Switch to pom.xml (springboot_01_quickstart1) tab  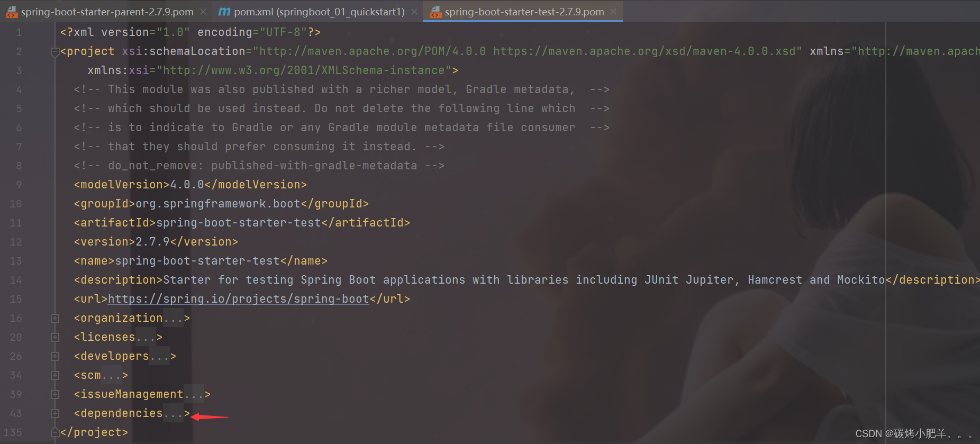pyautogui.click(x=319, y=12)
